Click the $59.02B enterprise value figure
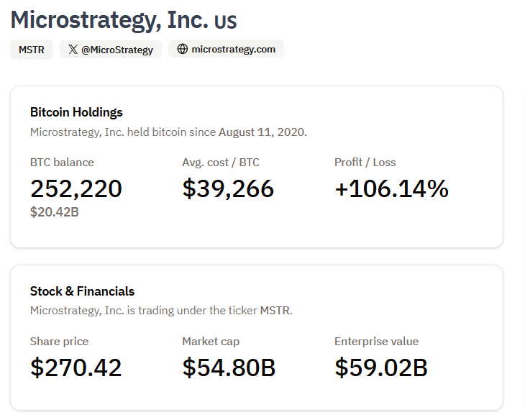This screenshot has width=525, height=420. click(381, 367)
